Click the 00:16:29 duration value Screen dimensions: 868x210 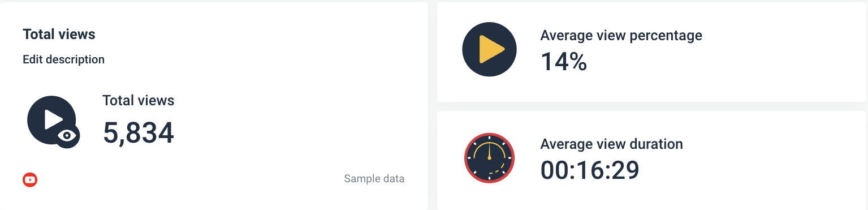pos(590,170)
